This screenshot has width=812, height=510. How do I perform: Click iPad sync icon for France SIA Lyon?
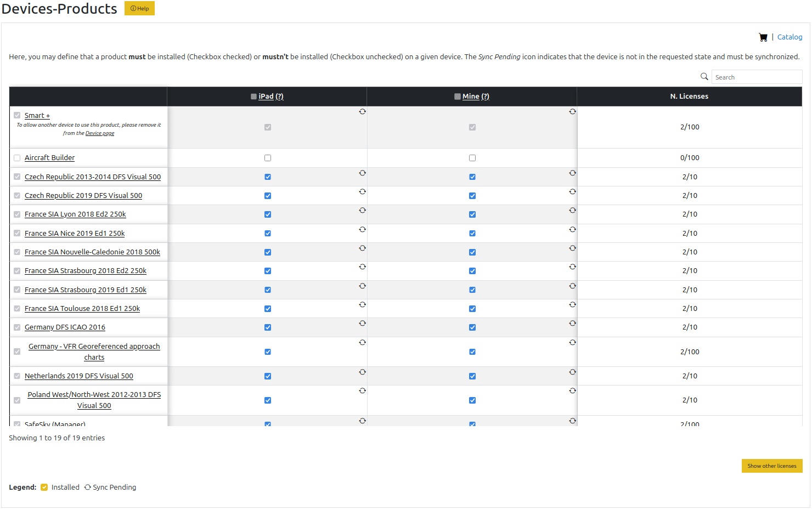[363, 210]
